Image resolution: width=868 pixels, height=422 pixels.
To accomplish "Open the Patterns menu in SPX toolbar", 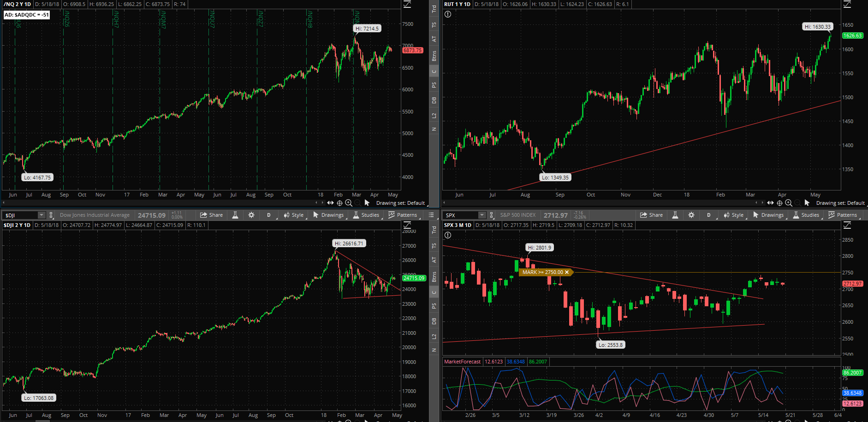I will pyautogui.click(x=843, y=215).
